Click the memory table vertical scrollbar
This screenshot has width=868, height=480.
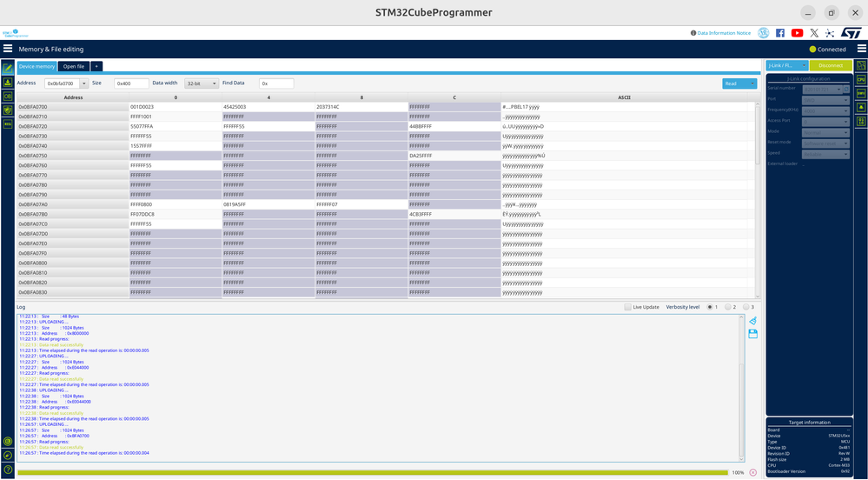point(758,201)
